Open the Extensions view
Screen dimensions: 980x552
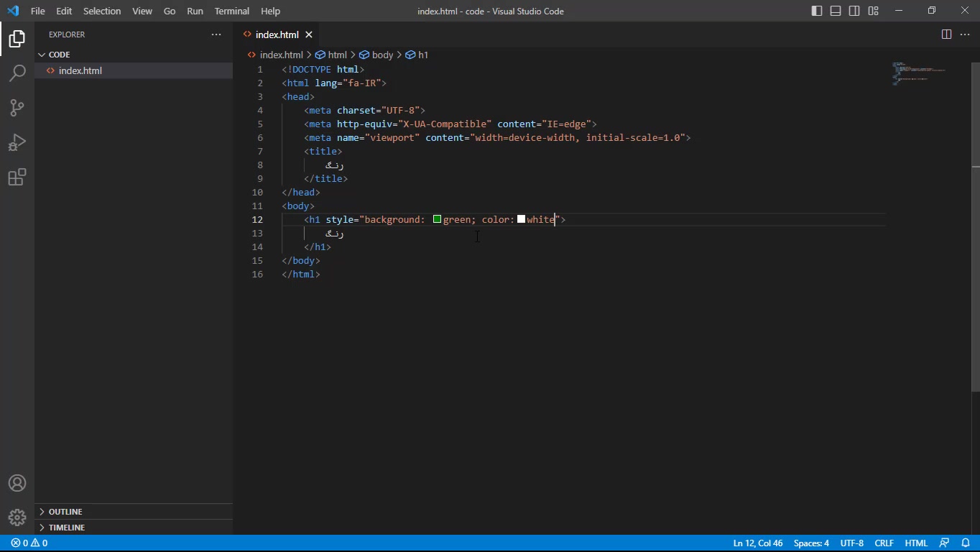(17, 177)
